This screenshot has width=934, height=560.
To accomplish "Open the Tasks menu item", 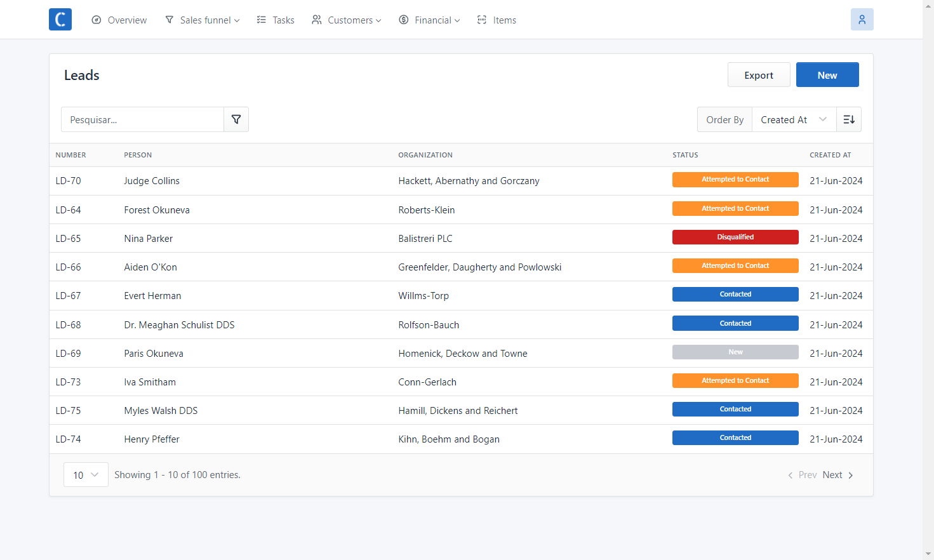I will (276, 20).
